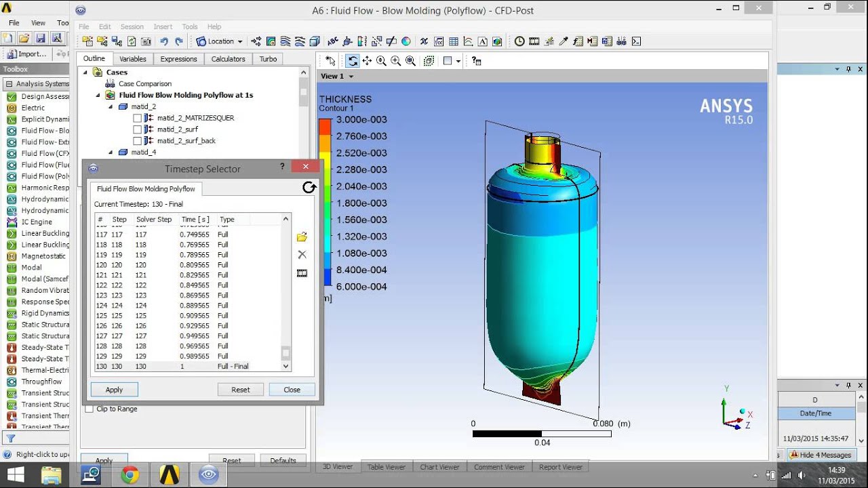This screenshot has height=488, width=868.
Task: Select timestep row 125 with time 0.909565
Action: pos(187,316)
